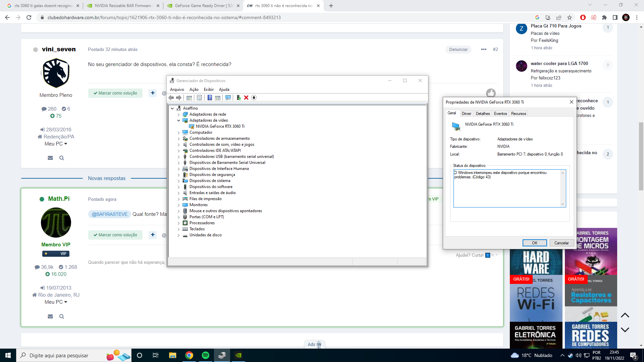The image size is (644, 362).
Task: Click the NVIDIA icon in the taskbar
Action: coord(238,355)
